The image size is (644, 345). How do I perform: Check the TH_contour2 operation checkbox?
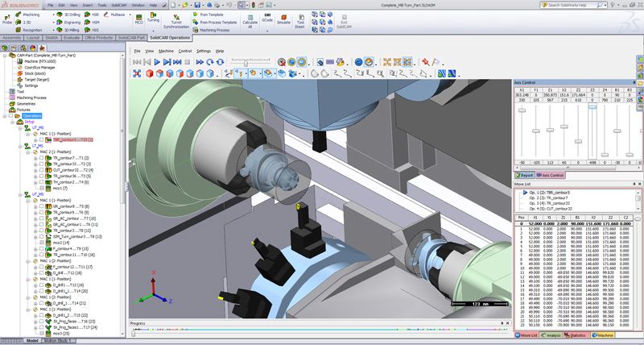42,182
